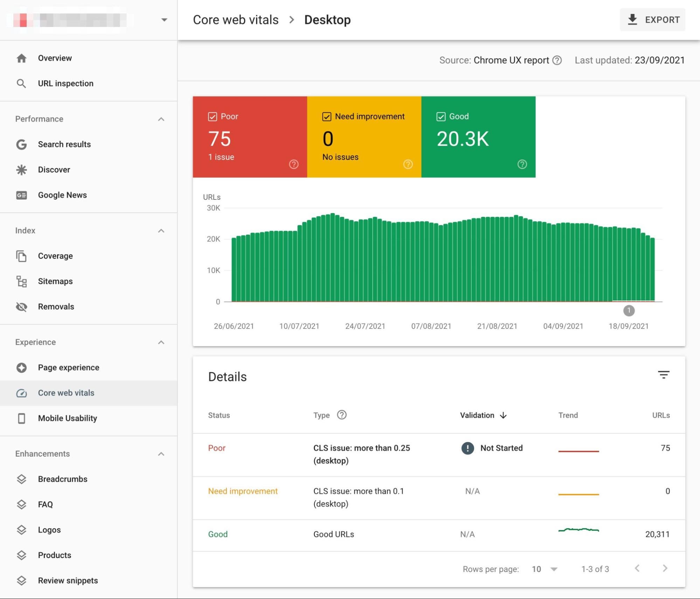Uncheck the Poor checkbox
This screenshot has width=700, height=599.
tap(212, 117)
